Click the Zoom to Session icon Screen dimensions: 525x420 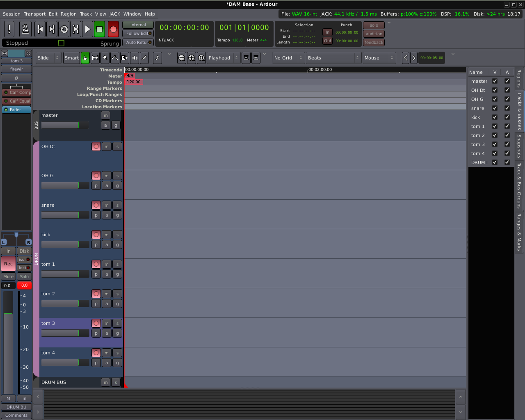click(x=201, y=58)
